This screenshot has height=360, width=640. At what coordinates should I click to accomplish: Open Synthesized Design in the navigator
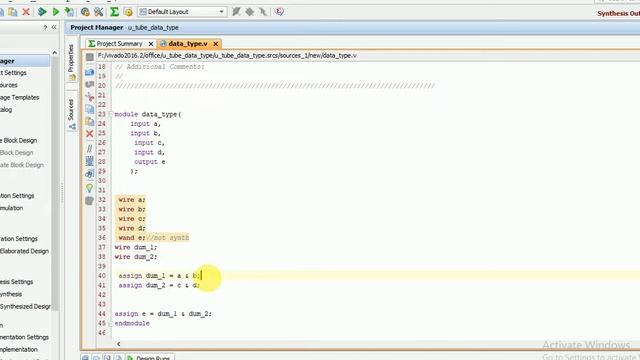(x=25, y=307)
